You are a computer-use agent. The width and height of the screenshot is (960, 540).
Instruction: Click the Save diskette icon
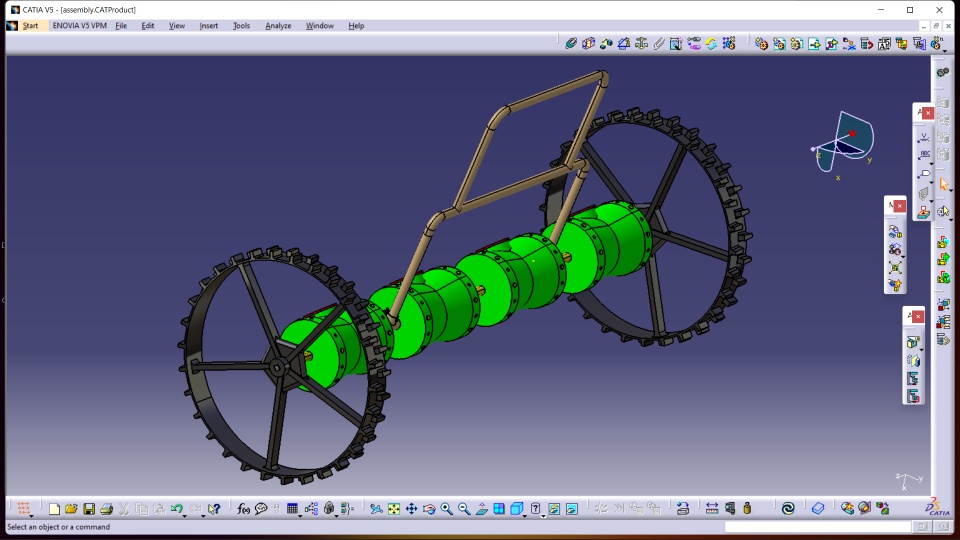click(89, 509)
